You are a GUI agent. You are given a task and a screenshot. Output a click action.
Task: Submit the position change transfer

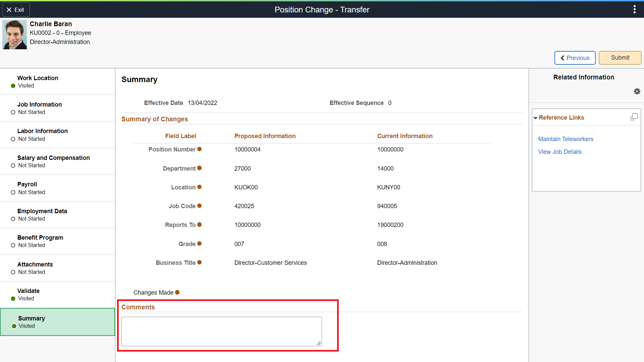pos(620,58)
